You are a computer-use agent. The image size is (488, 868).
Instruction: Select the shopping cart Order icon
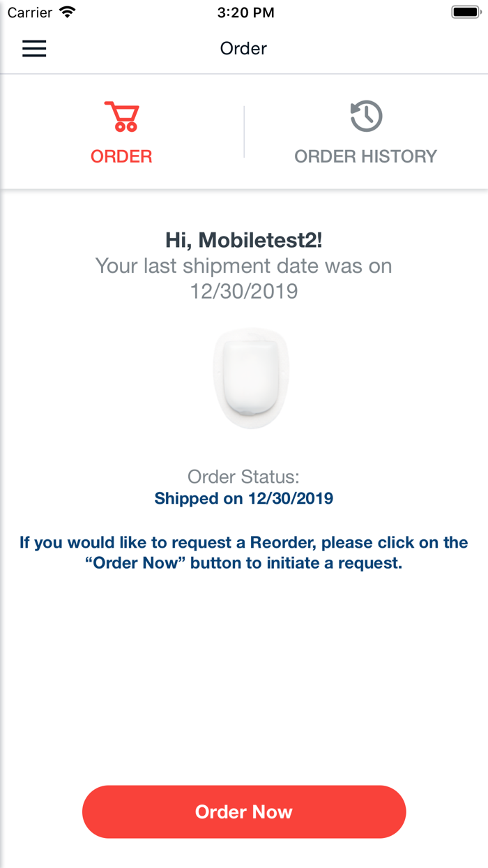(x=121, y=117)
